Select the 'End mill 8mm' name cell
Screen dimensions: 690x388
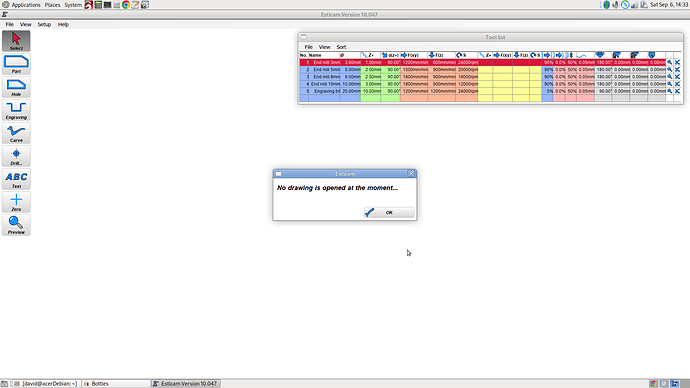(x=324, y=77)
